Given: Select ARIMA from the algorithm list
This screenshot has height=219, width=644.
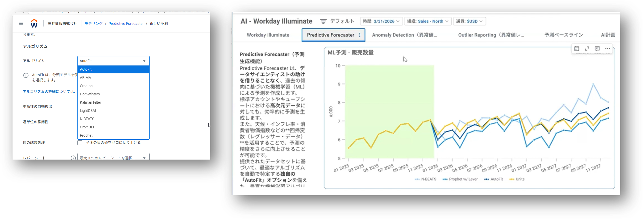Looking at the screenshot, I should pos(113,78).
